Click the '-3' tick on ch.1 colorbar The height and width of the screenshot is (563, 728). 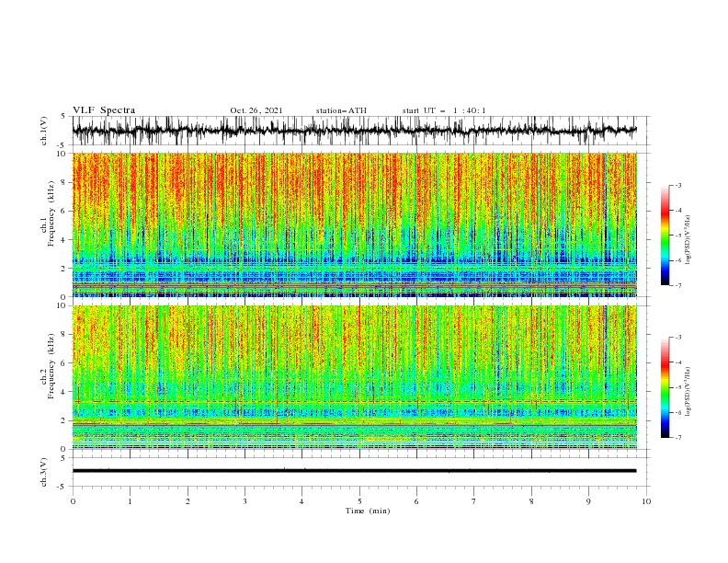(x=677, y=185)
